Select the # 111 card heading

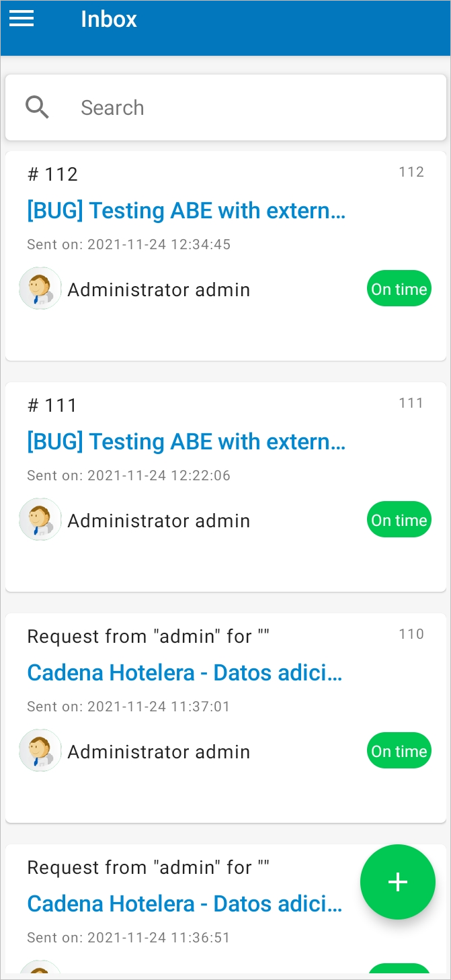point(52,406)
